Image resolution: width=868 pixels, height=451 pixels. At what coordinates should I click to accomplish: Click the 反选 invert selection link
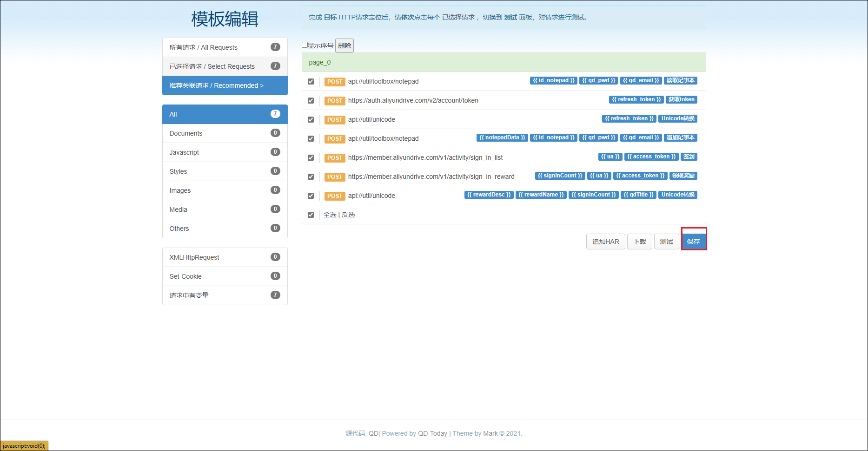click(348, 215)
